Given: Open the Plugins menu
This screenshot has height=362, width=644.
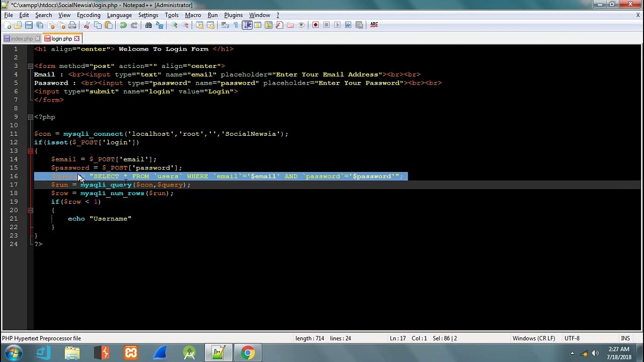Looking at the screenshot, I should pos(233,15).
